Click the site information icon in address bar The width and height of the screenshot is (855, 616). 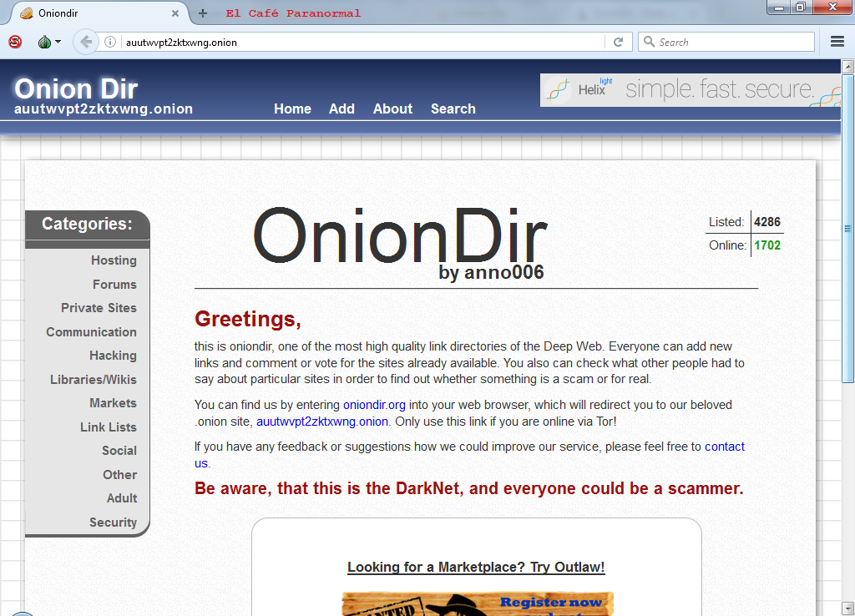click(x=110, y=42)
